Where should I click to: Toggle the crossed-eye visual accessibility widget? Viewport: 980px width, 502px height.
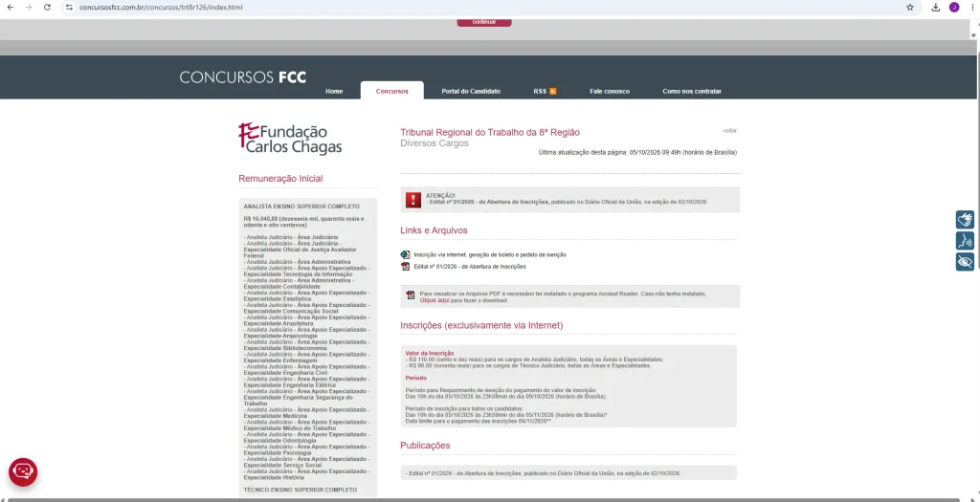coord(965,262)
